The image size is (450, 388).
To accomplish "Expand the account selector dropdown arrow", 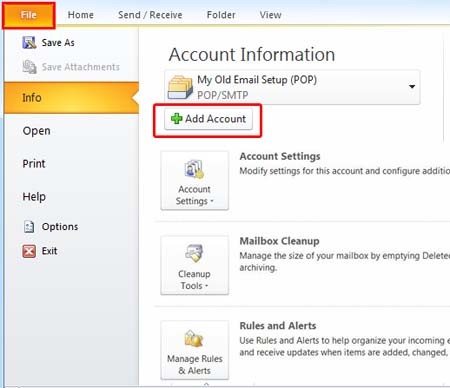I will pos(412,87).
